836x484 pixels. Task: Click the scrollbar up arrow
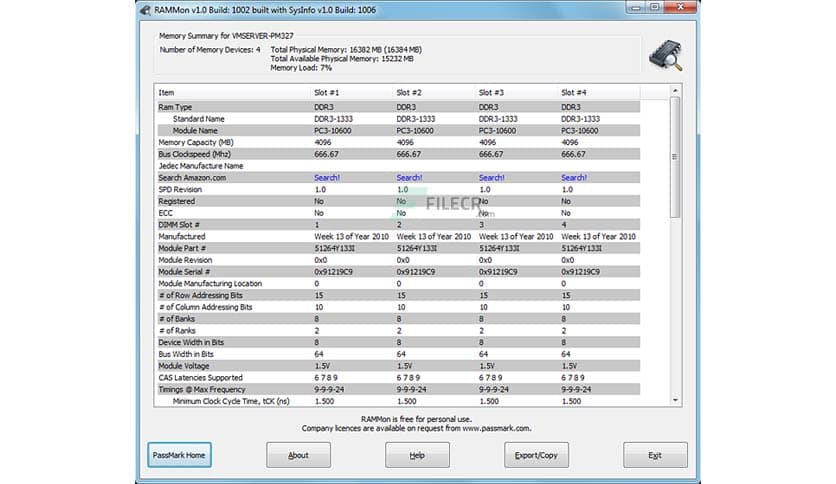pyautogui.click(x=675, y=91)
